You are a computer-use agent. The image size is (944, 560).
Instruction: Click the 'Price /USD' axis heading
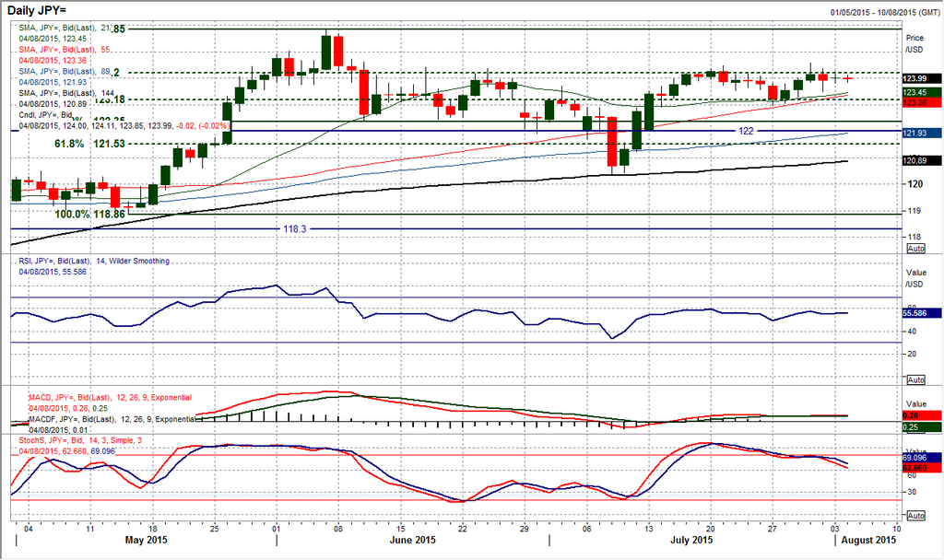pyautogui.click(x=914, y=43)
